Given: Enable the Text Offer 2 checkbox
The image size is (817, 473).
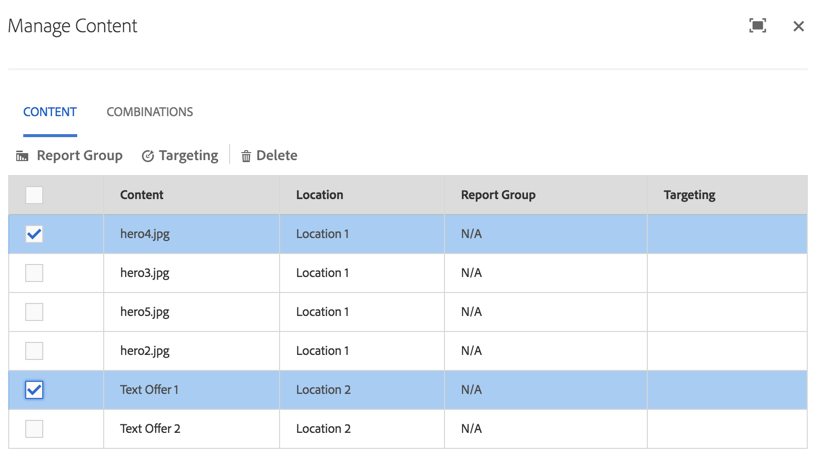Looking at the screenshot, I should click(x=34, y=429).
